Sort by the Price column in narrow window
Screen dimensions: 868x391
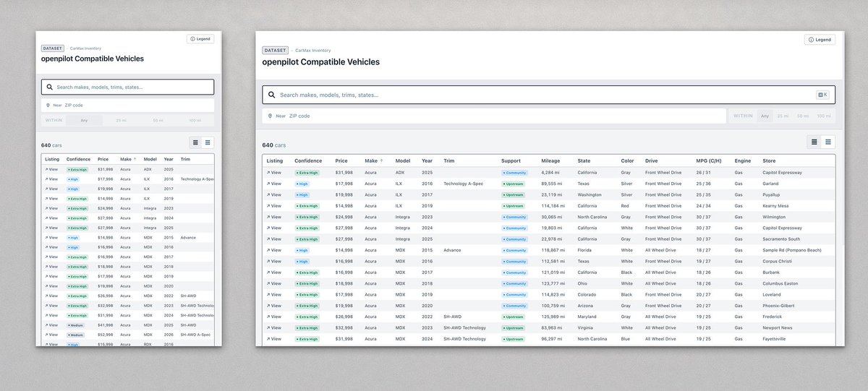tap(103, 159)
